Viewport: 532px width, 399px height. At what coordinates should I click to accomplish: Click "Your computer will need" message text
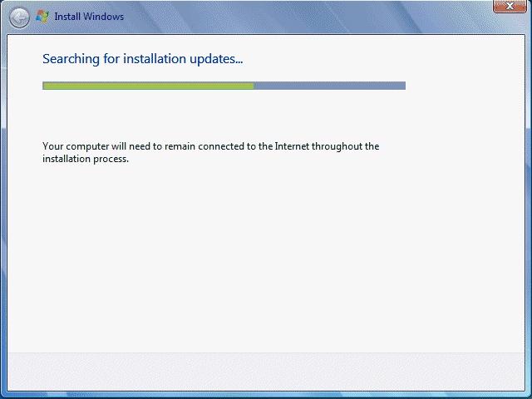click(x=100, y=146)
